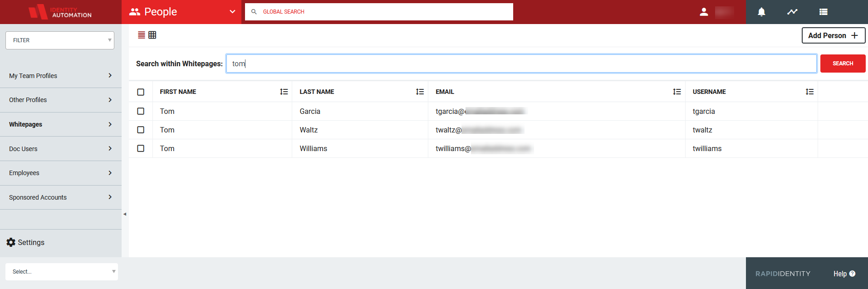Select the Tom Waltz row checkbox
This screenshot has width=868, height=289.
pyautogui.click(x=141, y=130)
